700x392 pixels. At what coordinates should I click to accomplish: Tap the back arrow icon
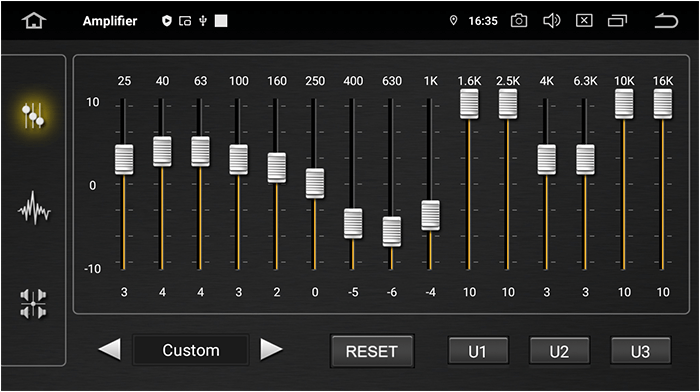(666, 21)
